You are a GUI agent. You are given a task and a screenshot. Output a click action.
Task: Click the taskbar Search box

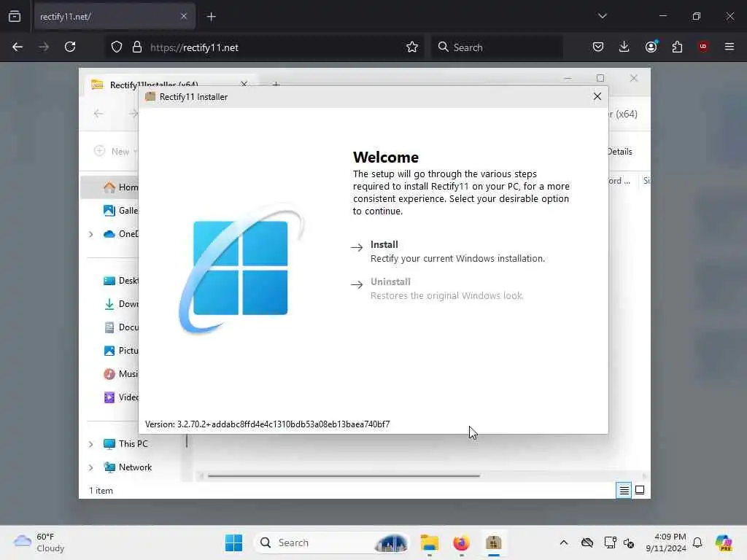tap(331, 542)
